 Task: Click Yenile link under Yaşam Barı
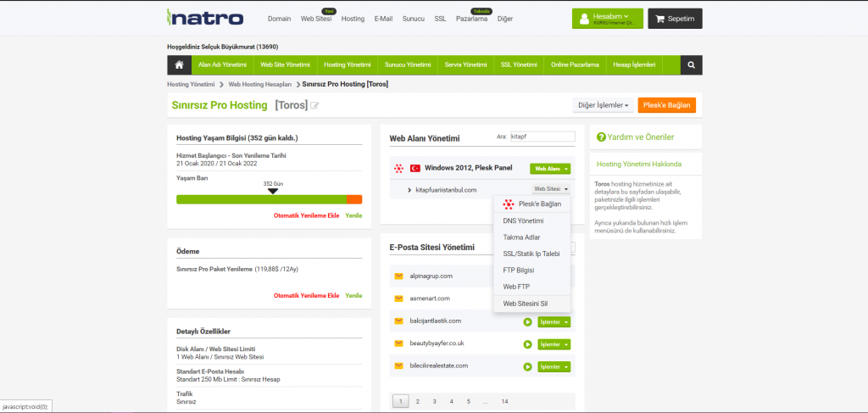pyautogui.click(x=353, y=216)
